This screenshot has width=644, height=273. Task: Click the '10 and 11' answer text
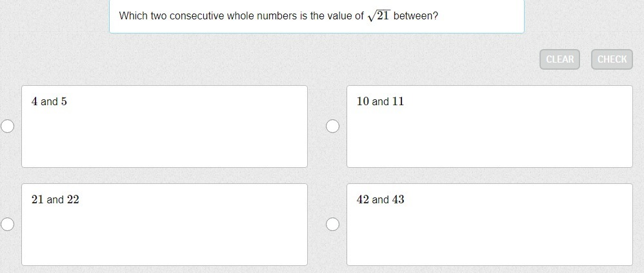[380, 101]
